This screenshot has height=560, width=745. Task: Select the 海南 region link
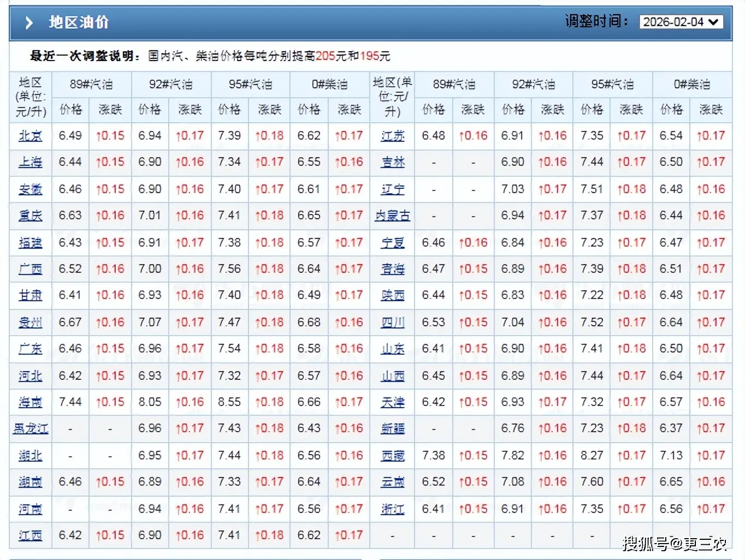tap(29, 402)
